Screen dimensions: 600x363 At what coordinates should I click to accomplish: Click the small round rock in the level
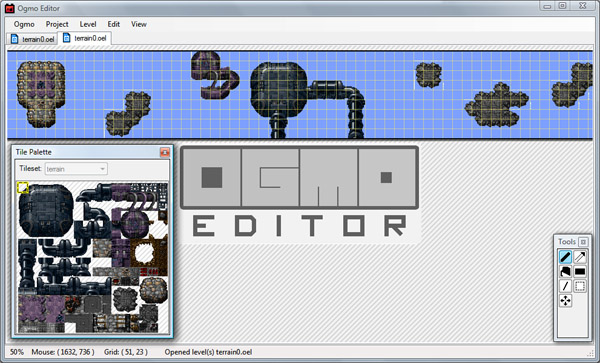click(429, 75)
